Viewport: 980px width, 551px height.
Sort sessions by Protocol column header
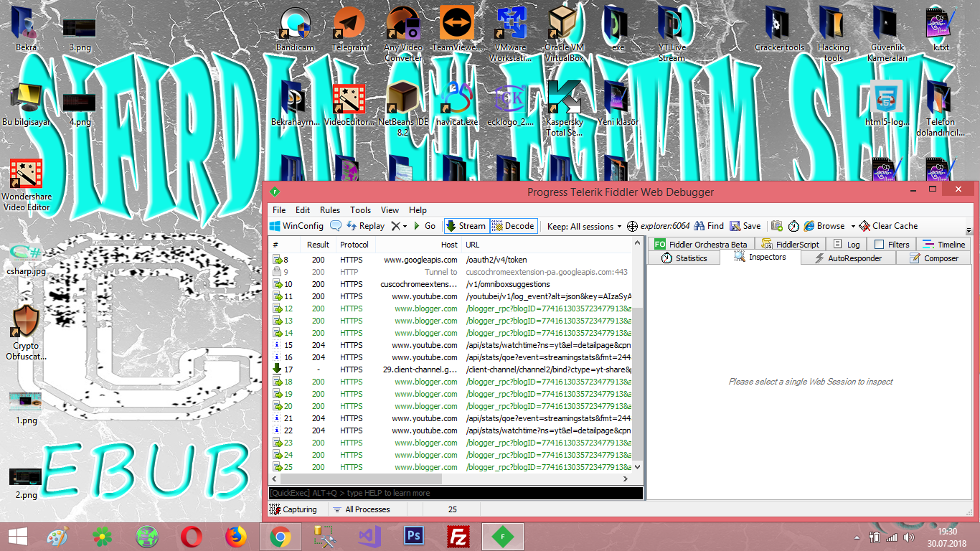[354, 245]
